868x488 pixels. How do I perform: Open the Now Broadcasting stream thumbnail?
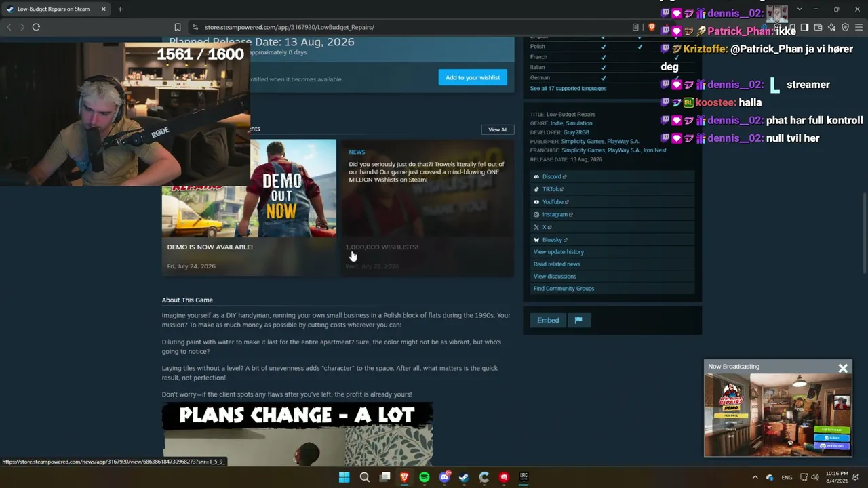[x=778, y=415]
